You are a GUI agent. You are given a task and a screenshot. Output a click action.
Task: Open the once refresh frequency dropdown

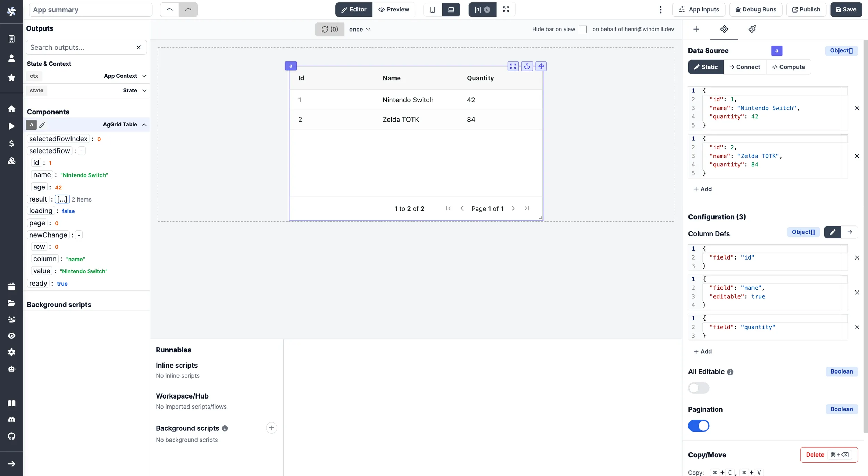pos(359,29)
